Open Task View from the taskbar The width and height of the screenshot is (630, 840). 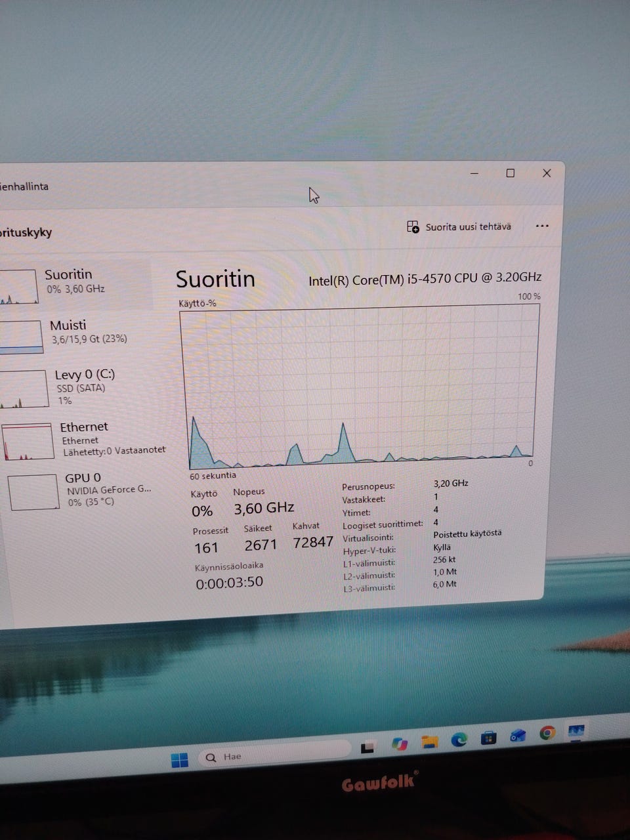pyautogui.click(x=367, y=747)
